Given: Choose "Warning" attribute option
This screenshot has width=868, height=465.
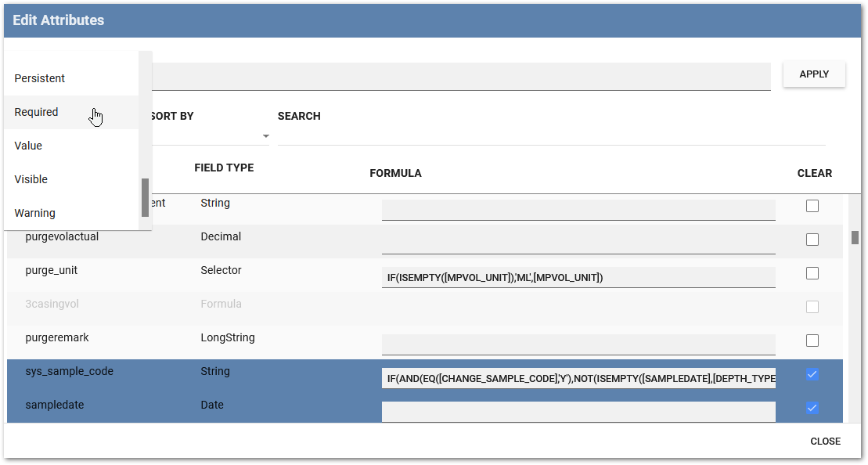Looking at the screenshot, I should click(x=34, y=213).
